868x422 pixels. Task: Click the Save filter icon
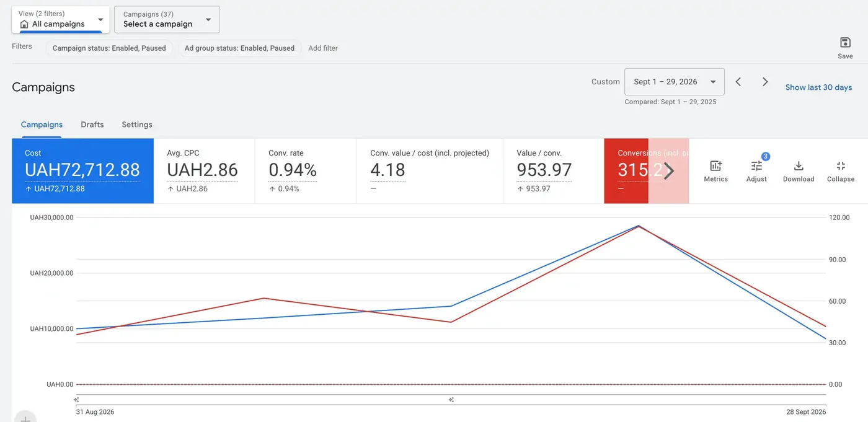[x=845, y=43]
